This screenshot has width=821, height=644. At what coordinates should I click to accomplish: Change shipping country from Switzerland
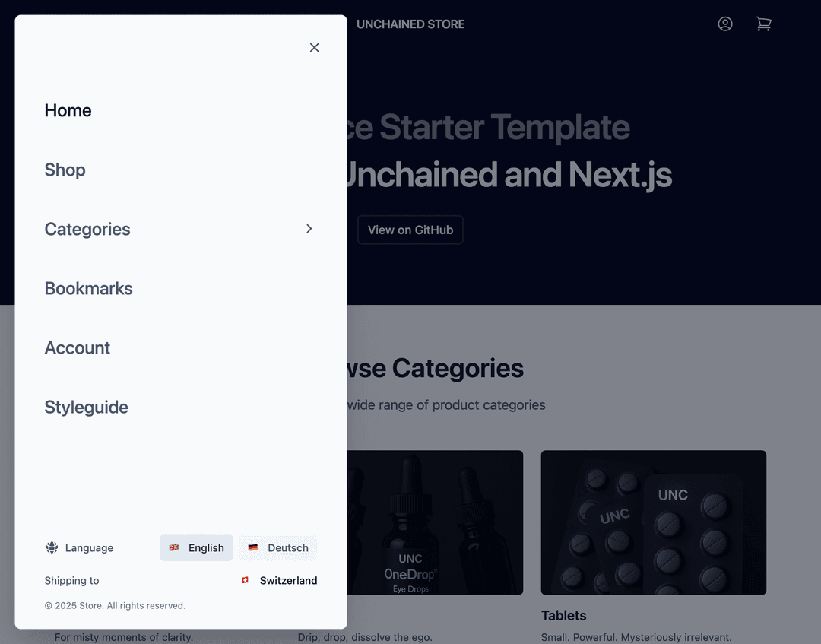click(x=278, y=580)
